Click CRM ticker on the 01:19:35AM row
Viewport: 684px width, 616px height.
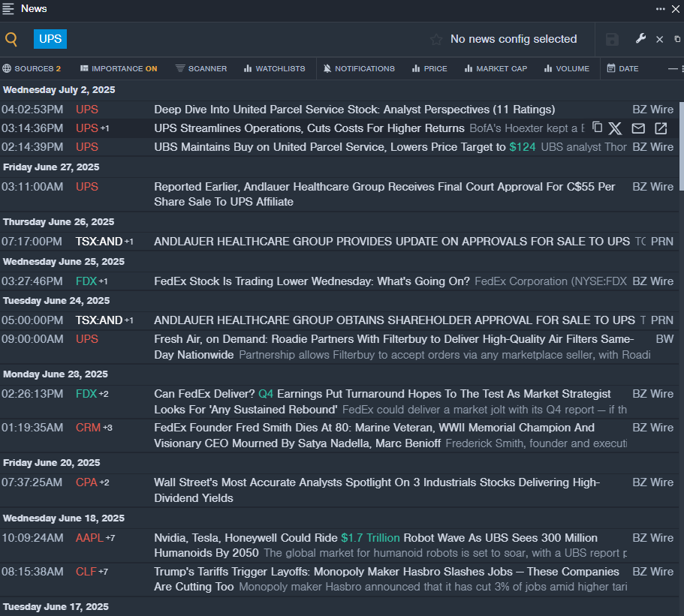point(88,428)
